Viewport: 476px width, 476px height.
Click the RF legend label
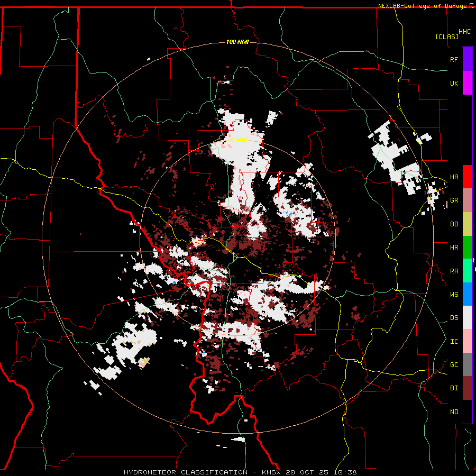[x=454, y=59]
